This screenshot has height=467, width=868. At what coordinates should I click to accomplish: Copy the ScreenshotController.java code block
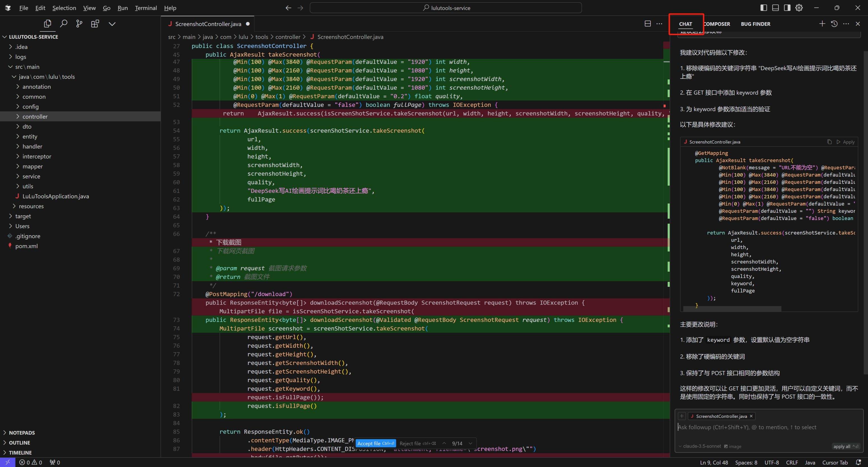click(x=829, y=142)
